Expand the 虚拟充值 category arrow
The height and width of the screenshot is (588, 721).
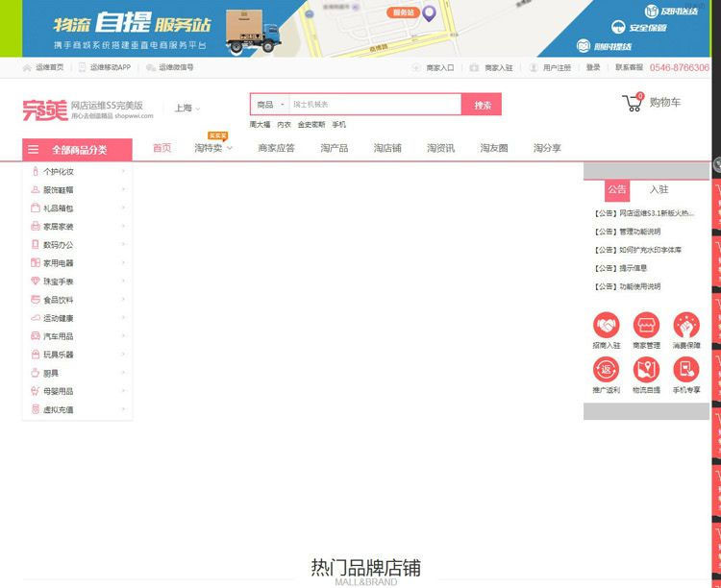[123, 409]
